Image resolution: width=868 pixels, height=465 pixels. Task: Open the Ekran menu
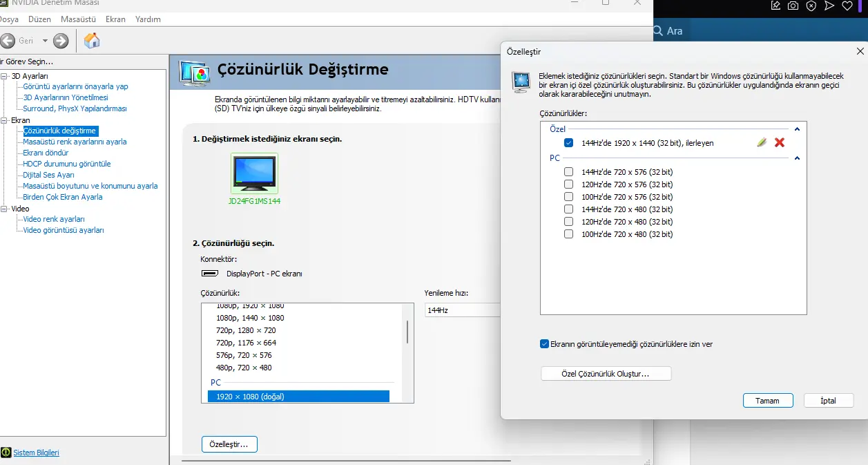[115, 19]
